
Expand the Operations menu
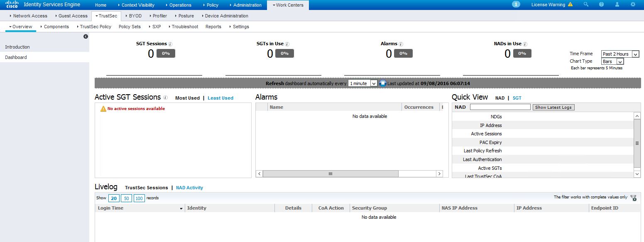click(x=179, y=5)
